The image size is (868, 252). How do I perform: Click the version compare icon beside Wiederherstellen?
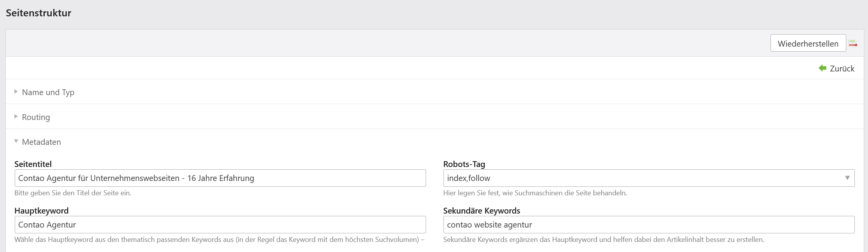[x=853, y=43]
